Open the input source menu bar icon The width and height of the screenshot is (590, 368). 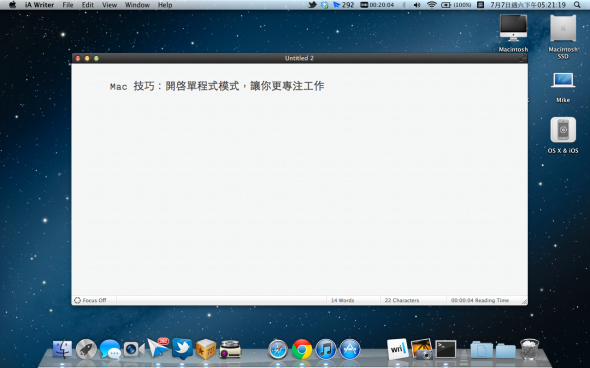click(481, 5)
